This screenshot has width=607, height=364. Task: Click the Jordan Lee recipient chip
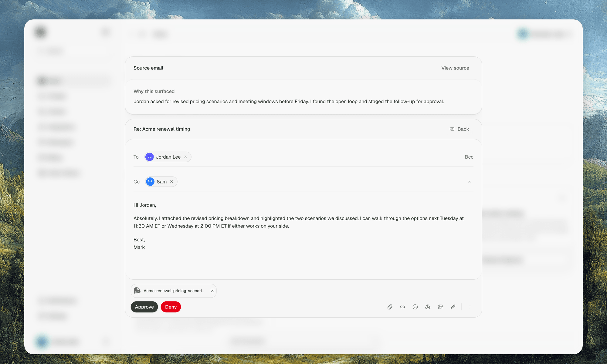[168, 157]
